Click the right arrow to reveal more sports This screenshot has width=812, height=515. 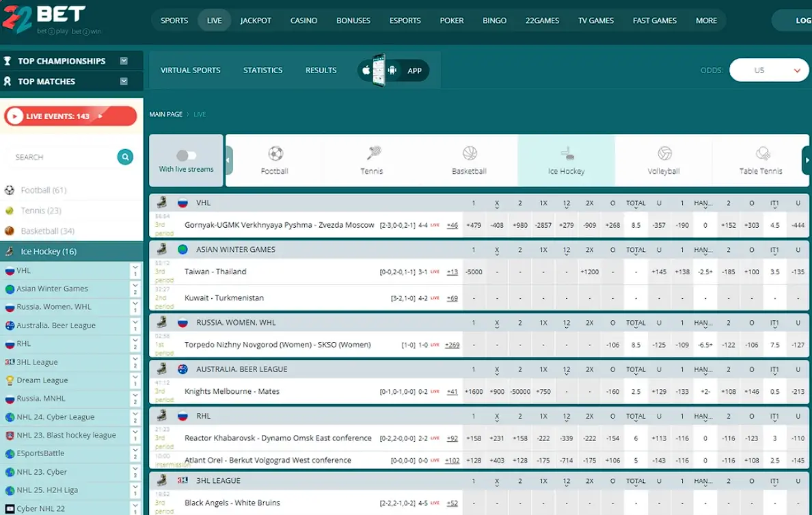(807, 160)
